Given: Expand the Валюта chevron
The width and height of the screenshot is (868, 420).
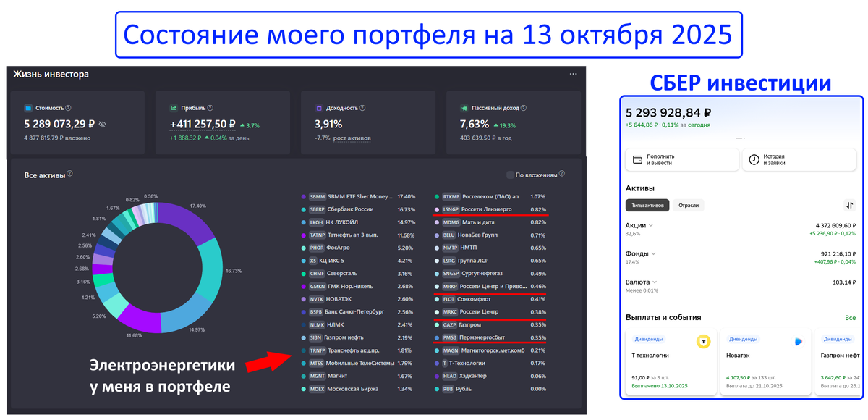Looking at the screenshot, I should [654, 282].
